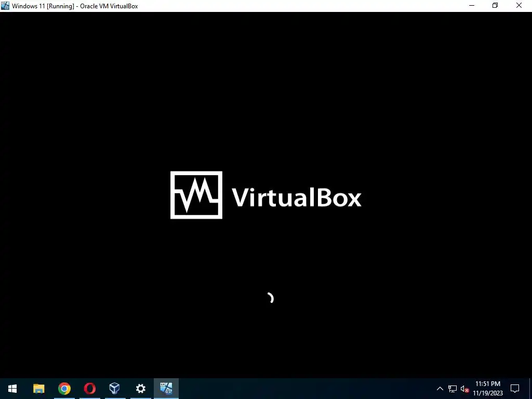The height and width of the screenshot is (399, 532).
Task: Show hidden icons in the system tray
Action: coord(440,389)
